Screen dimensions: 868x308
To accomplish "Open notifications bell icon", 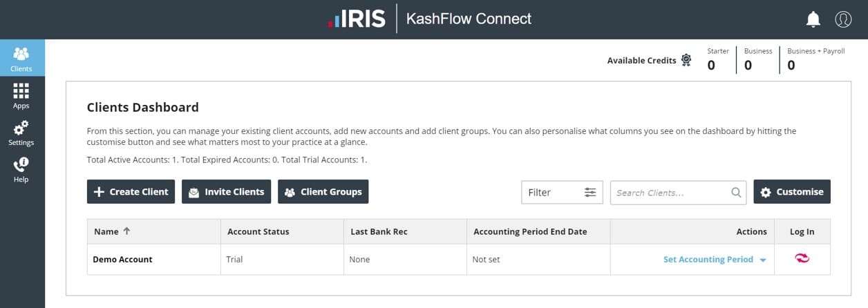I will [813, 19].
